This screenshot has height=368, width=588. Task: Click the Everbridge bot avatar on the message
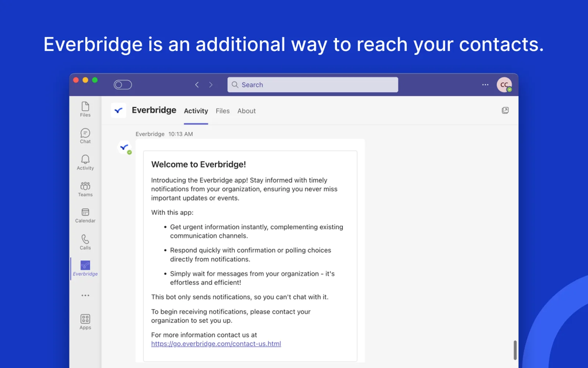[x=124, y=147]
